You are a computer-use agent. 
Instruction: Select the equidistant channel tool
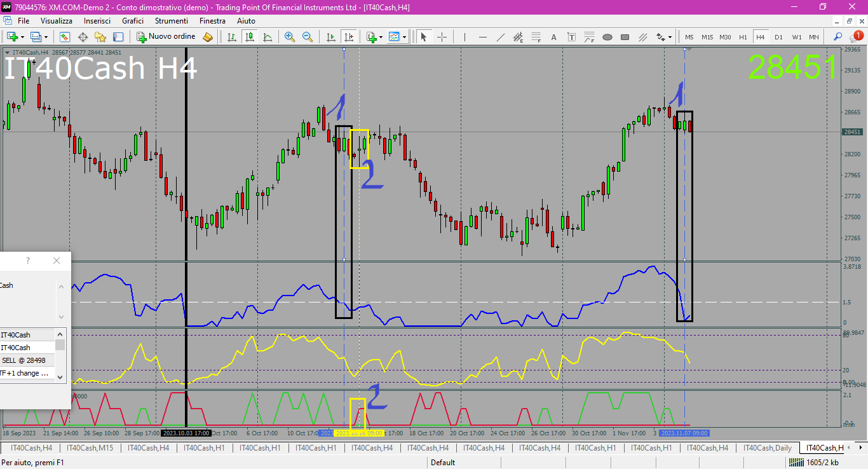(518, 37)
